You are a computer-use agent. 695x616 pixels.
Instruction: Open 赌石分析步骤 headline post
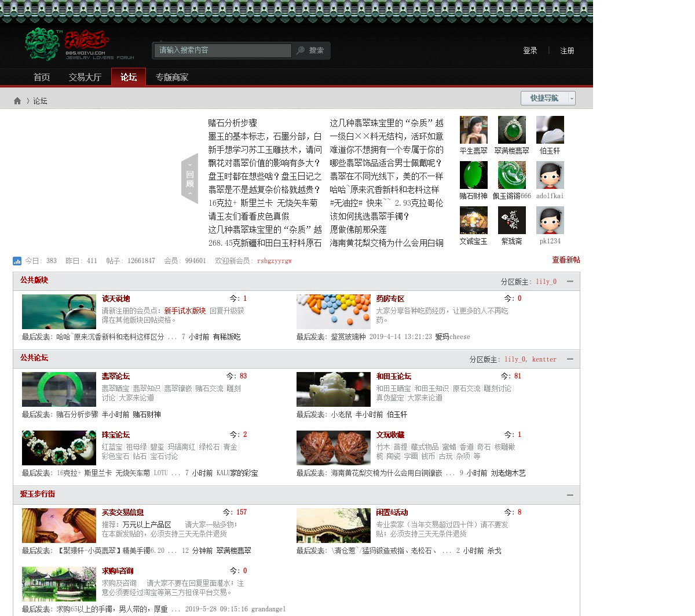click(232, 123)
